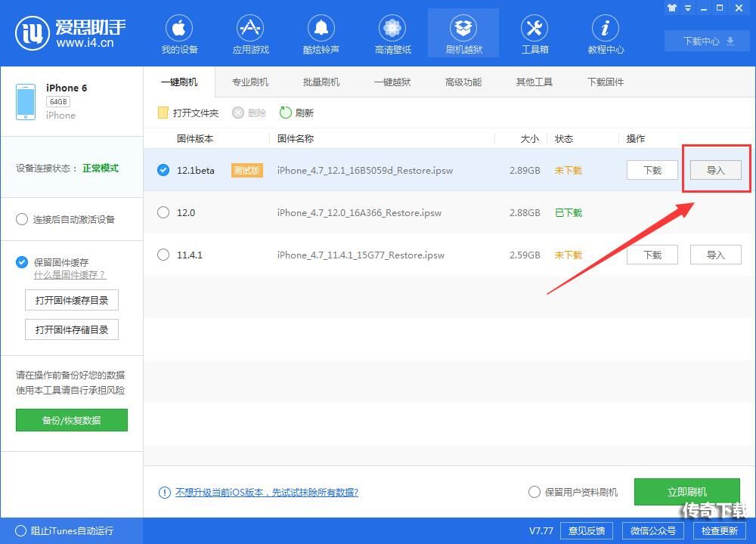Click 下载 button for 12.1beta firmware
756x544 pixels.
(652, 170)
